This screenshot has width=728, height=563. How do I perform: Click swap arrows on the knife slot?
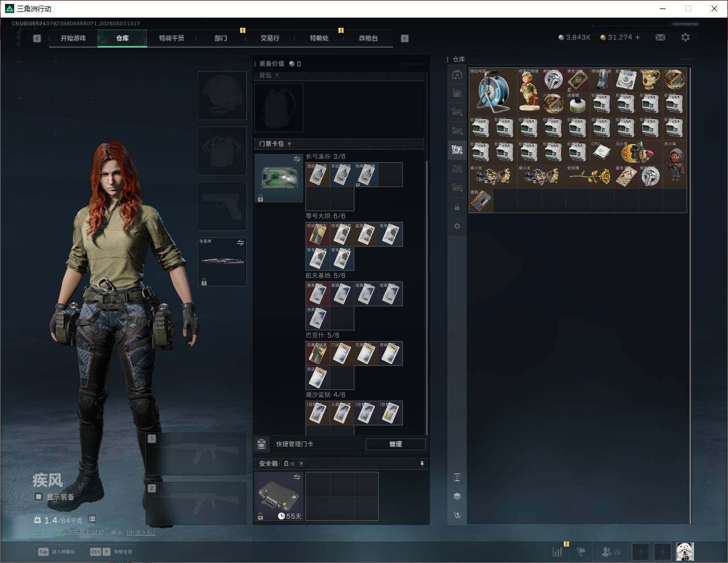click(x=240, y=243)
